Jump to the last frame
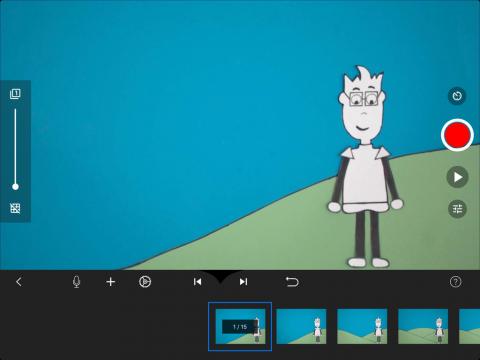 point(244,282)
